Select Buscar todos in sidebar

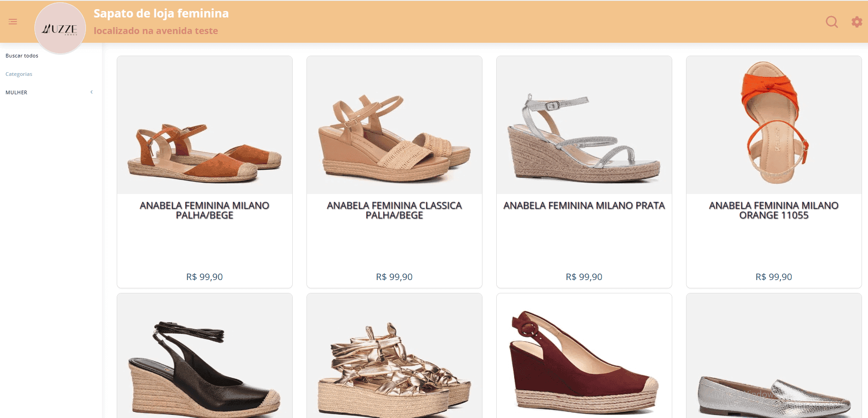[x=22, y=56]
